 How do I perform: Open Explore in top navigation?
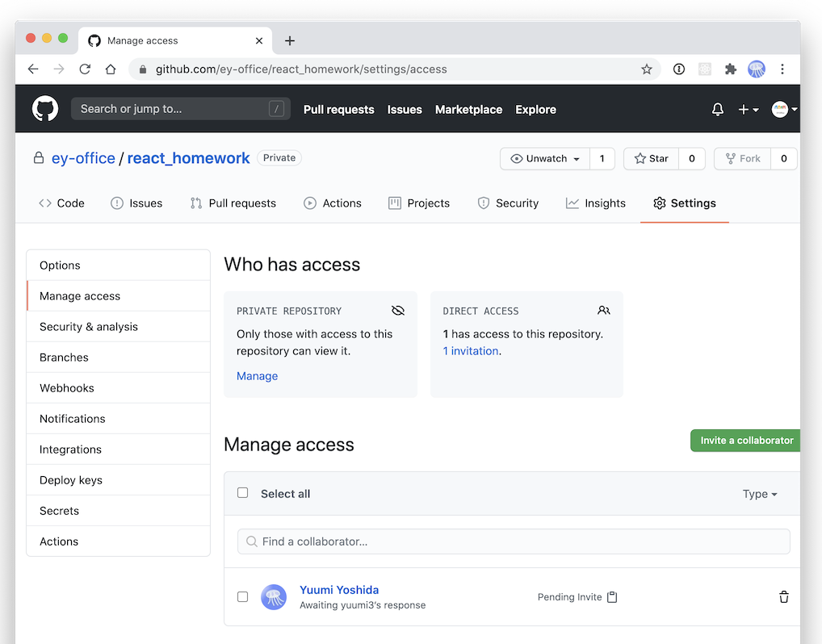[535, 110]
